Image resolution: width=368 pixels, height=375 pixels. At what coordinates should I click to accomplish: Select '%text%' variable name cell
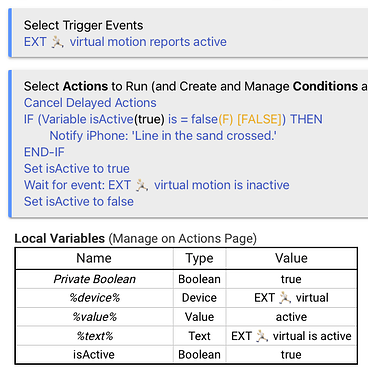(94, 336)
